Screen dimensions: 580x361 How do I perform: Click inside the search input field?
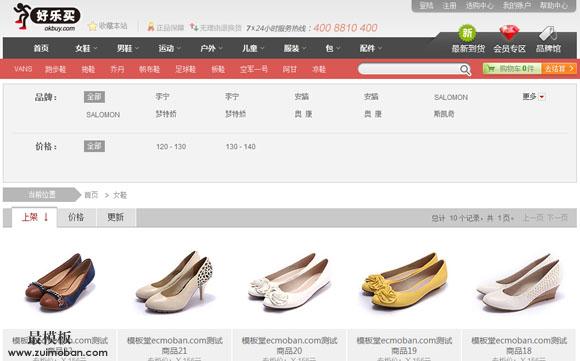click(409, 69)
